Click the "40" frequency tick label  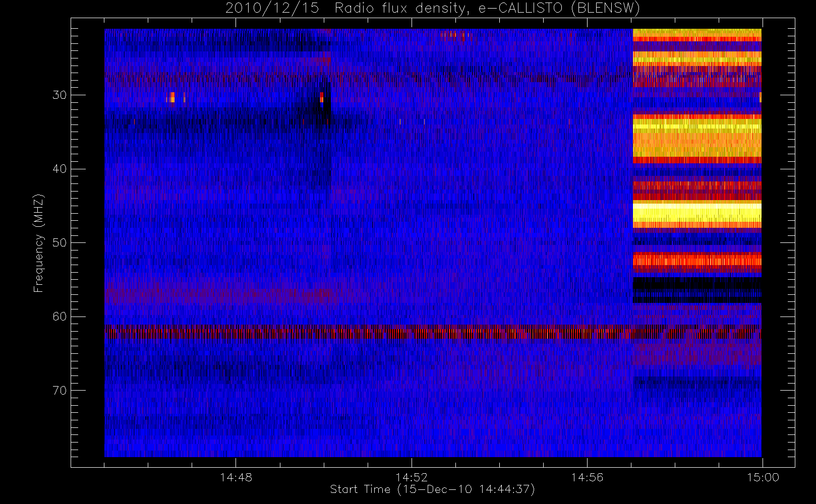(x=60, y=169)
